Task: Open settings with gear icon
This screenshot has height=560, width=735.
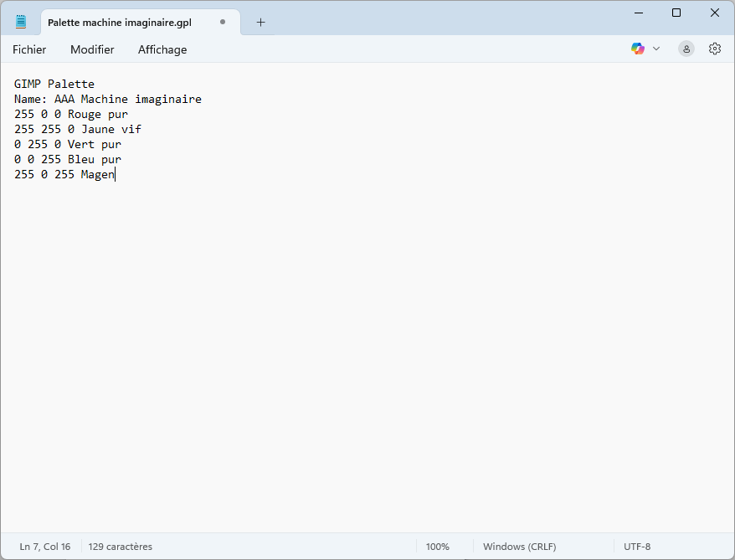Action: click(714, 49)
